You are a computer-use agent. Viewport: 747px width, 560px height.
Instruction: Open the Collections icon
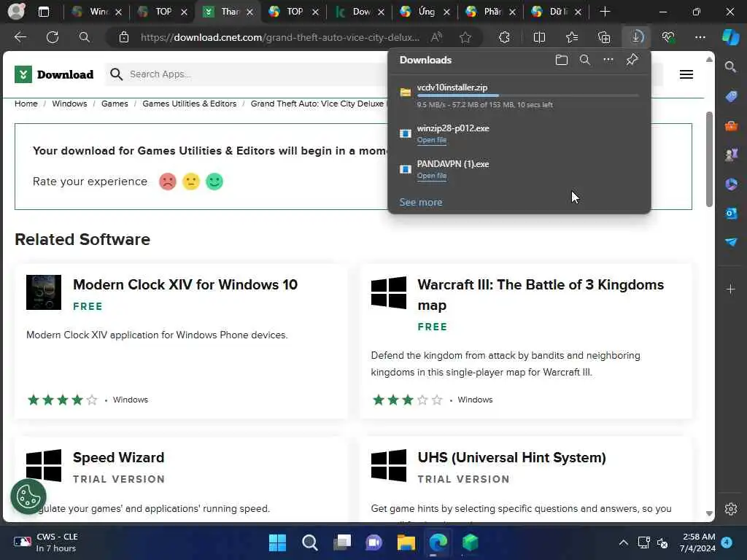click(x=604, y=37)
